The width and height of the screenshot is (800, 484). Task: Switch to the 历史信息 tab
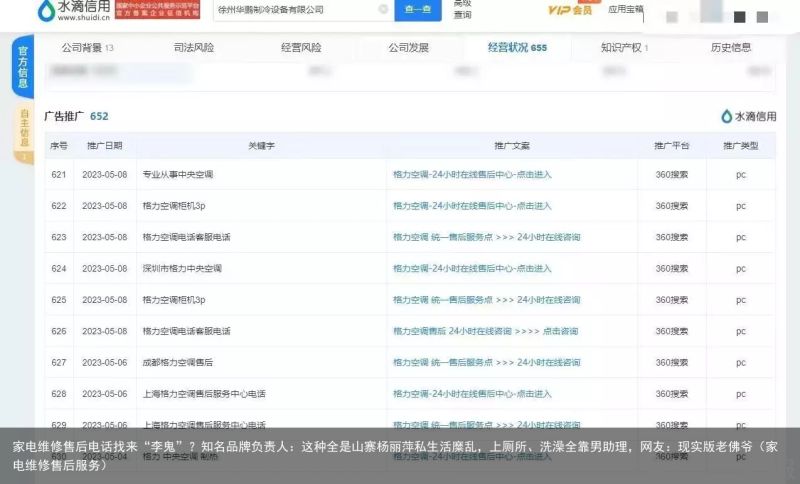click(731, 48)
